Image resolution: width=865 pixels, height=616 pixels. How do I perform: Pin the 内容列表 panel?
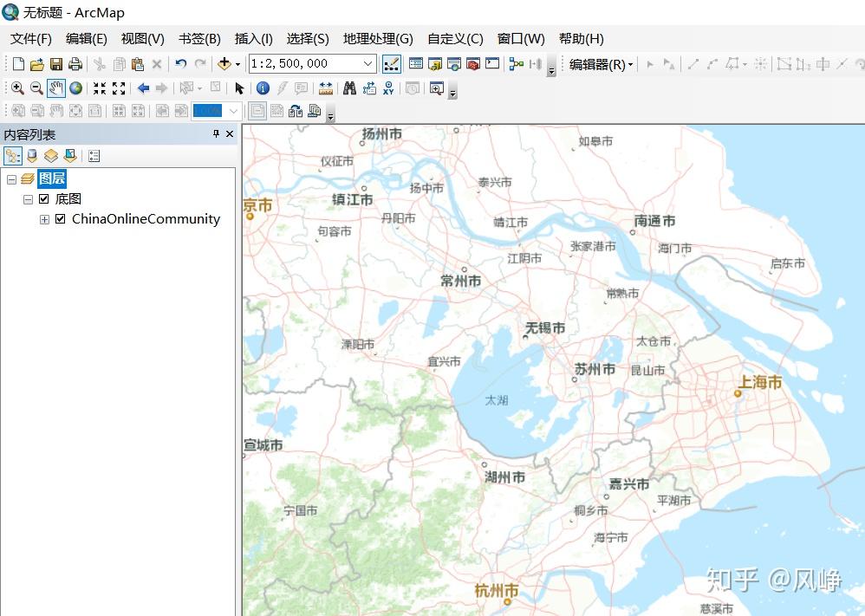coord(216,134)
